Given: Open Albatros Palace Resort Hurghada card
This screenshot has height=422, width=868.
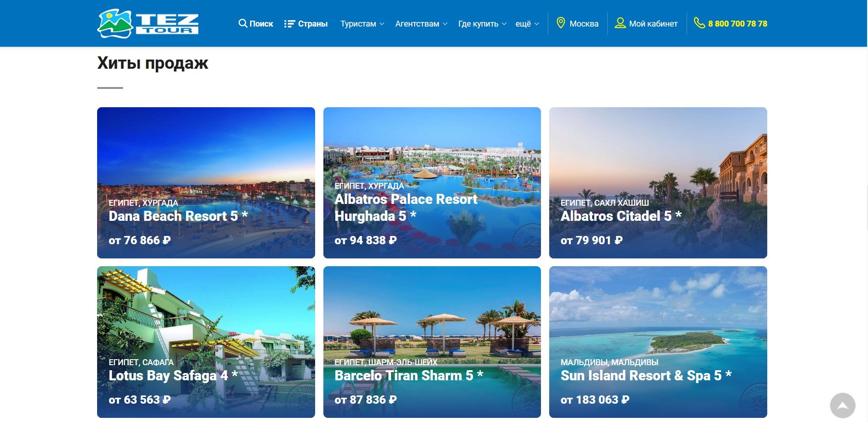Looking at the screenshot, I should coord(432,183).
